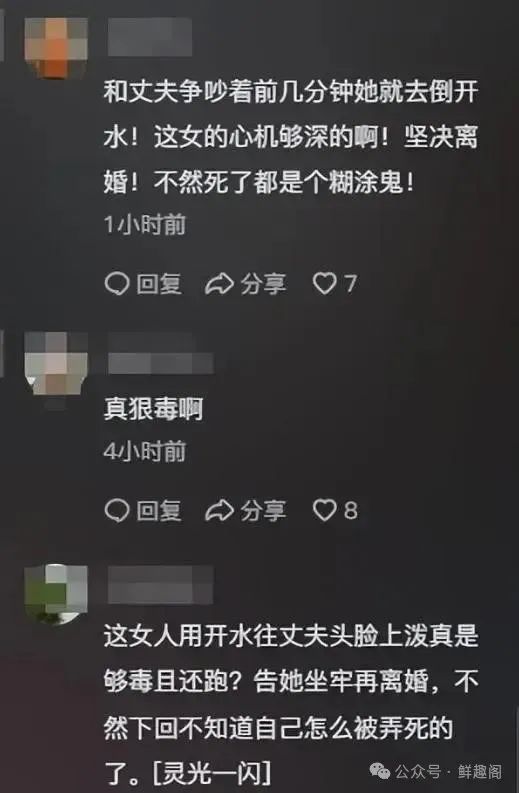This screenshot has width=519, height=793.
Task: Like the first comment with 7 likes
Action: click(x=324, y=283)
